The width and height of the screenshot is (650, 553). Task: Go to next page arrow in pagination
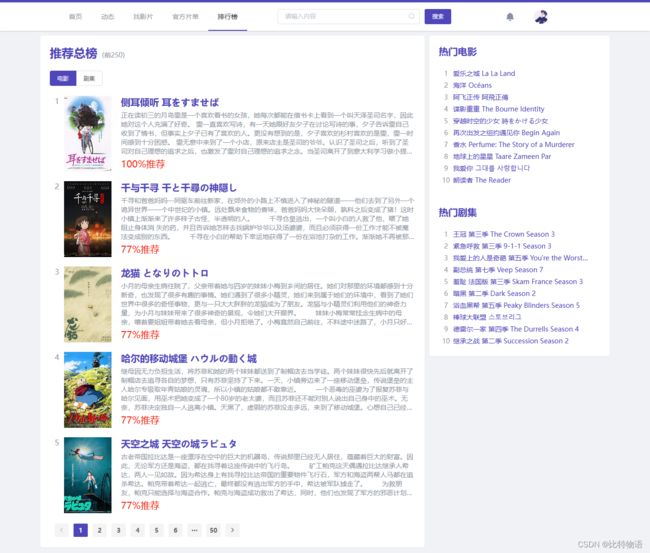click(233, 530)
